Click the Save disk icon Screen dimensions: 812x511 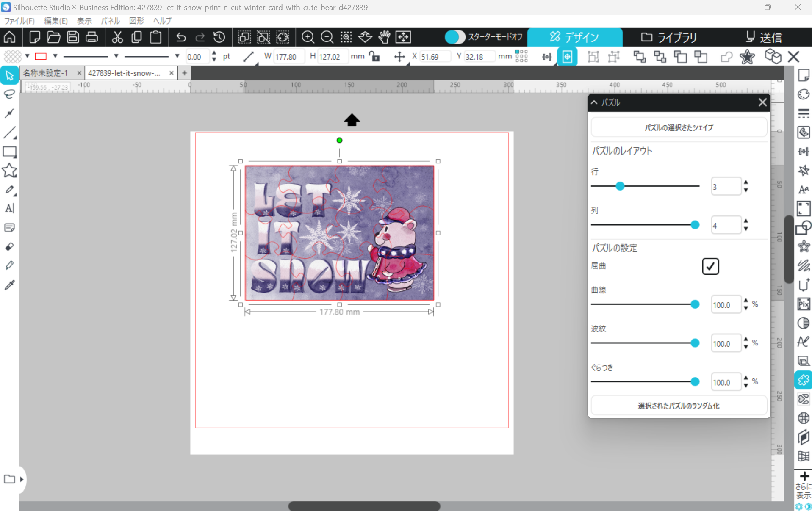click(73, 37)
